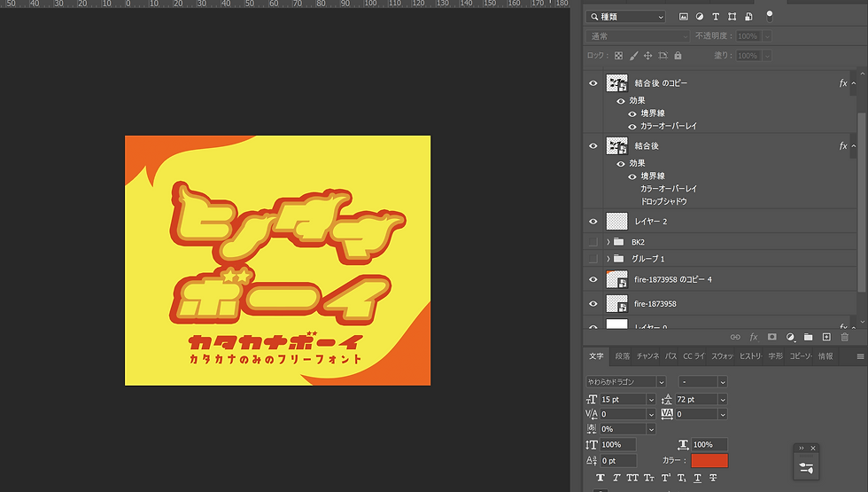Switch to the 情報 tab

(x=825, y=356)
